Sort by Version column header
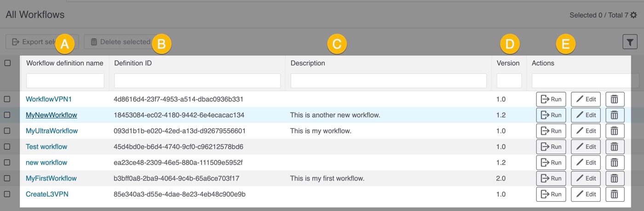The width and height of the screenshot is (644, 211). click(508, 63)
